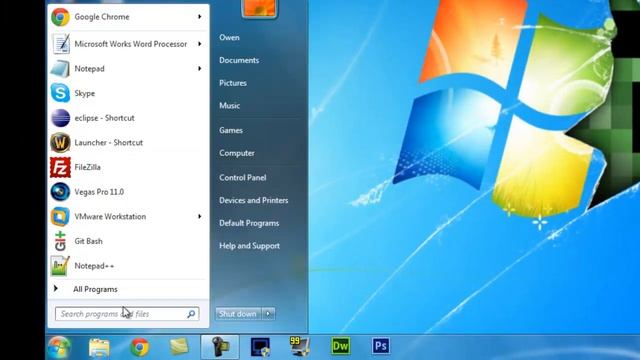Open the Notepad icon in Start menu

pos(60,69)
